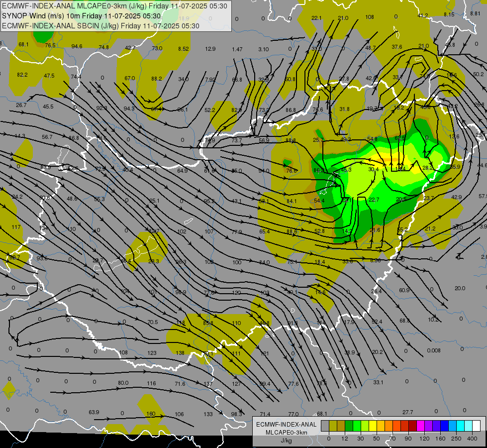Image resolution: width=487 pixels, height=448 pixels.
Task: Click the map value 138
Action: point(180,353)
